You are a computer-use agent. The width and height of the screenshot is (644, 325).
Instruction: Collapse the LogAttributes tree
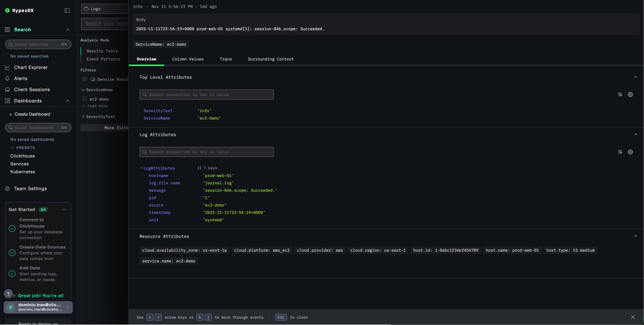[142, 168]
